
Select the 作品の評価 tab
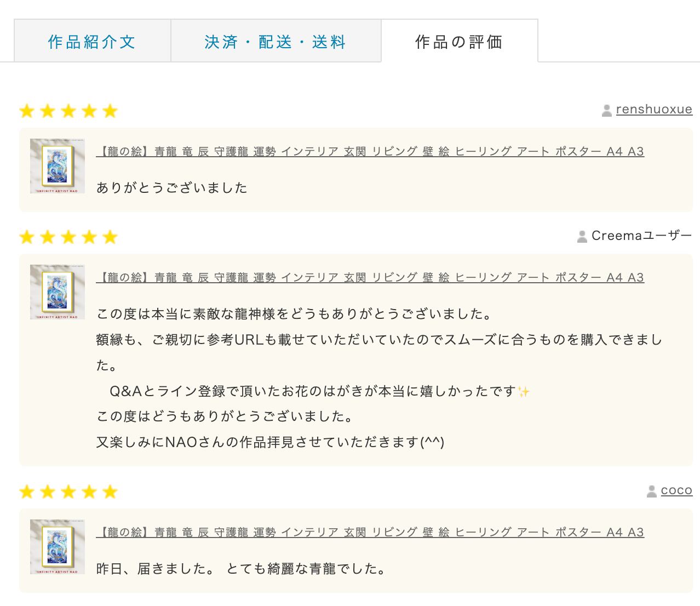(x=459, y=42)
